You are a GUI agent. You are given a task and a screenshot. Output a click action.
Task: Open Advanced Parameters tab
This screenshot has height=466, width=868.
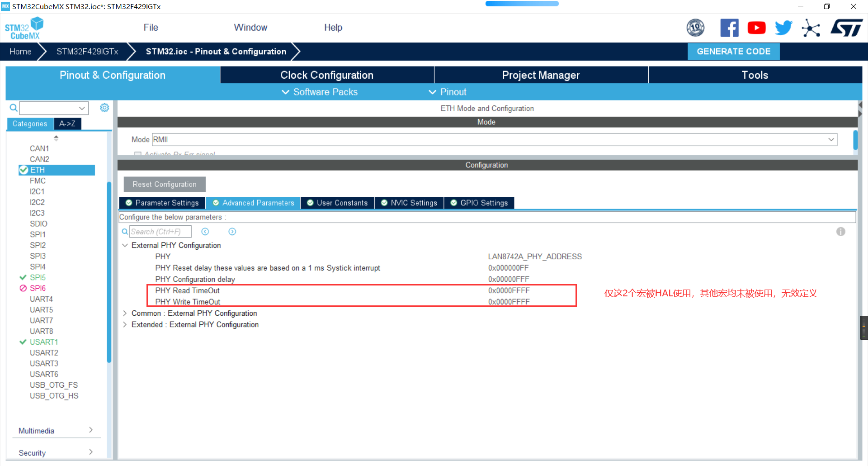pyautogui.click(x=253, y=203)
